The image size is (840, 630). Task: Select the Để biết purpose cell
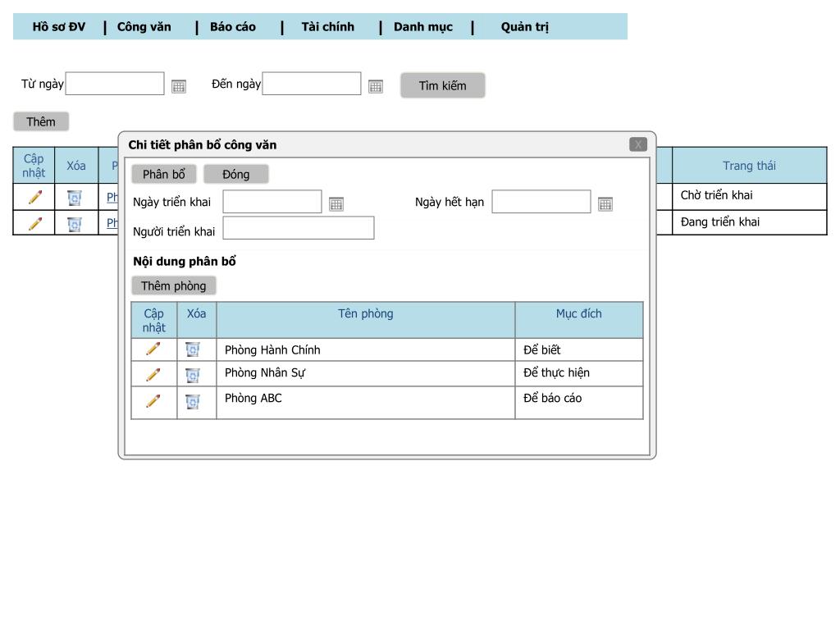pos(579,349)
